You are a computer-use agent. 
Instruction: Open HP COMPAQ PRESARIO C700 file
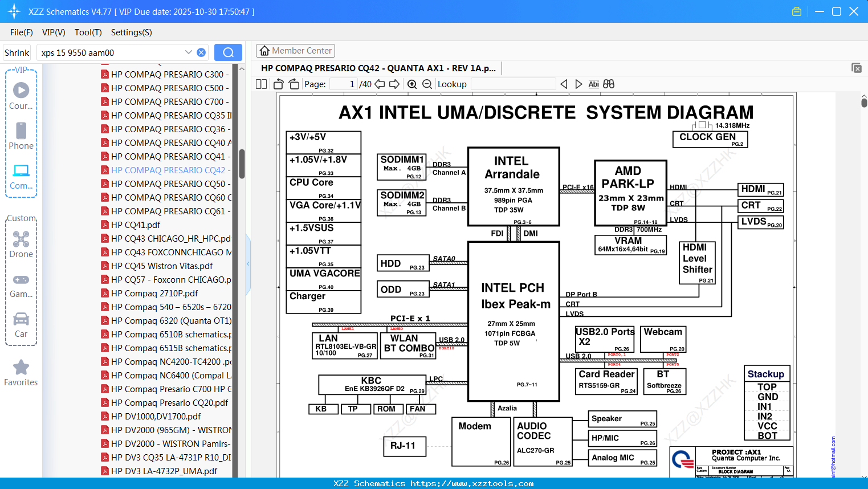(x=165, y=101)
